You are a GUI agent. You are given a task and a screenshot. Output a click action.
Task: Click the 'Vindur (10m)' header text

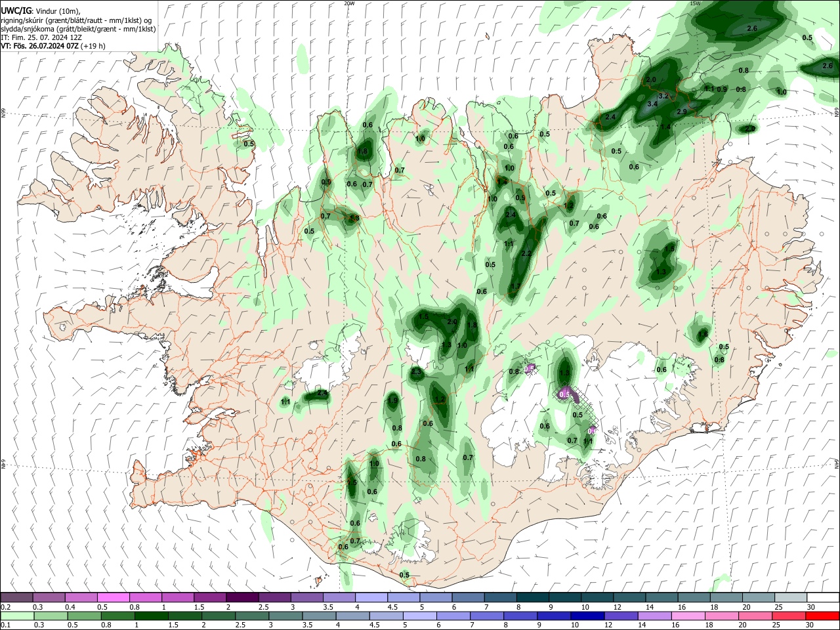tap(59, 12)
